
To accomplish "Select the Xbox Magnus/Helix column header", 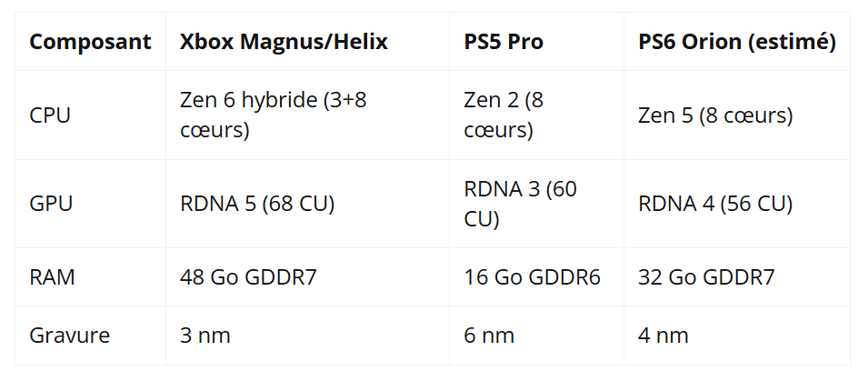I will (284, 43).
